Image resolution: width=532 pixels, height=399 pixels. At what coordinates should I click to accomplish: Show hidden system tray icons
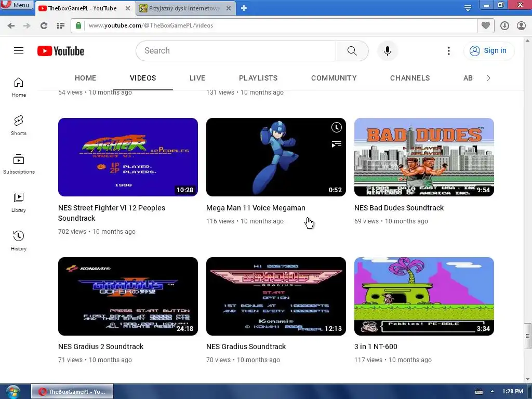click(492, 392)
